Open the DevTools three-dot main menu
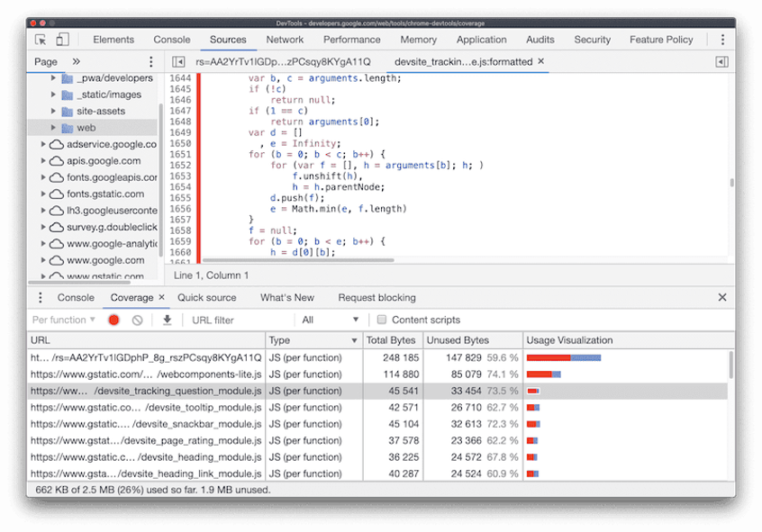 click(722, 40)
